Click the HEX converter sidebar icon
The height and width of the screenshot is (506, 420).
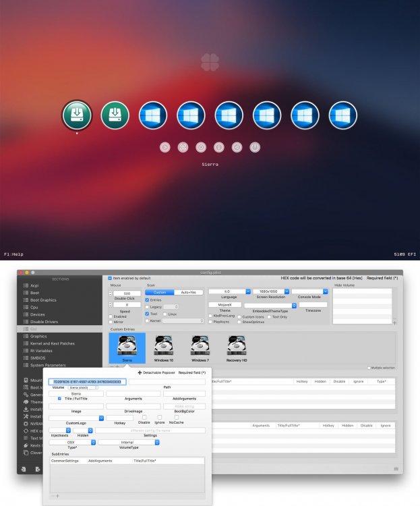pyautogui.click(x=26, y=431)
